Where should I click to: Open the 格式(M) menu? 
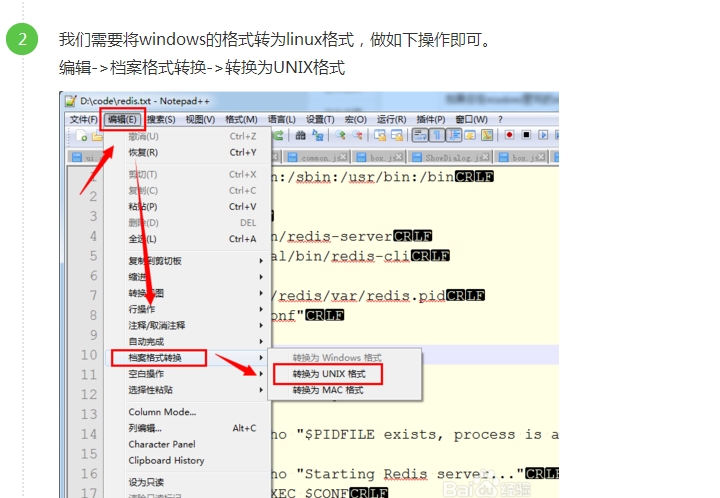click(241, 119)
